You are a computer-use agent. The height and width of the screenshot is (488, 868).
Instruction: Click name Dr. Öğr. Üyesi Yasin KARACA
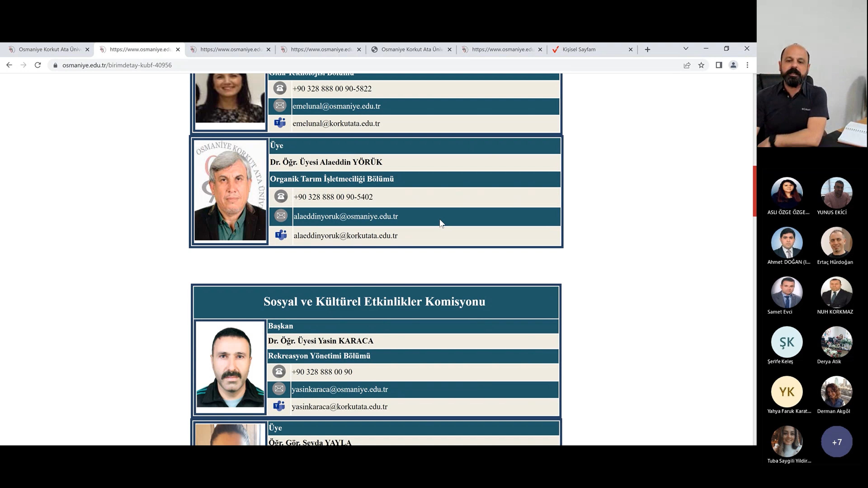tap(321, 341)
